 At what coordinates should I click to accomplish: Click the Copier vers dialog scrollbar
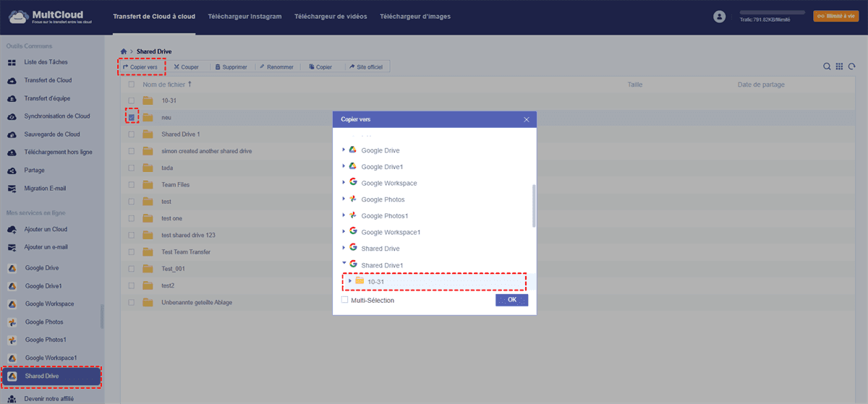[x=535, y=205]
